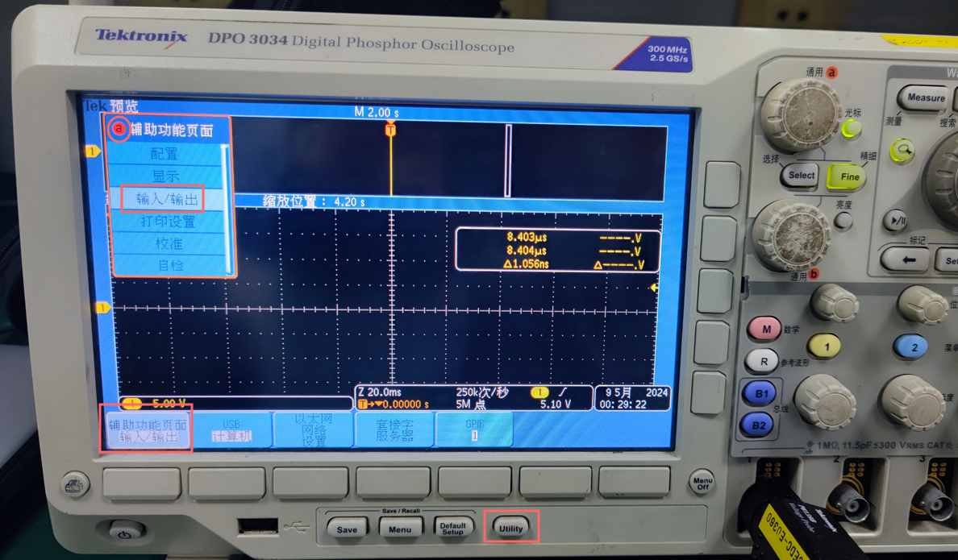Push the Save button
The width and height of the screenshot is (958, 560).
[x=347, y=529]
